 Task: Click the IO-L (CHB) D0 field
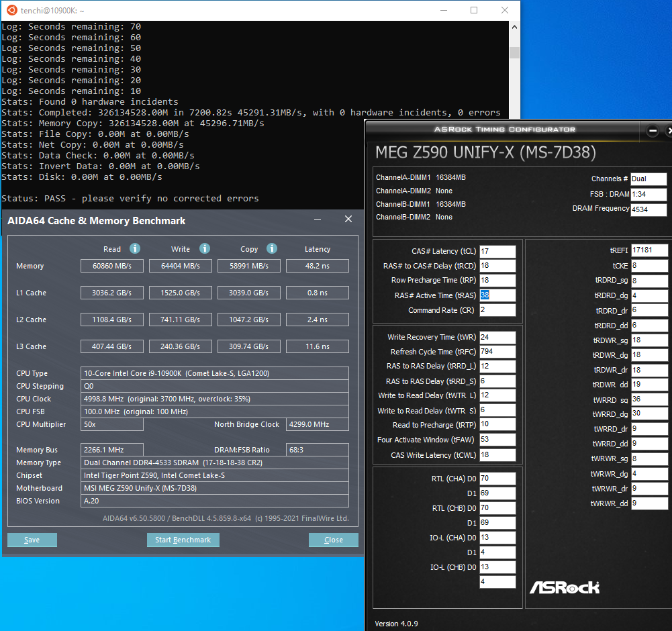(497, 567)
